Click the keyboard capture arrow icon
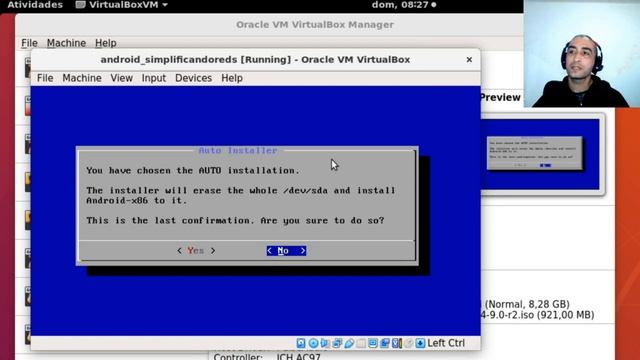Viewport: 640px width, 360px height. pos(420,343)
